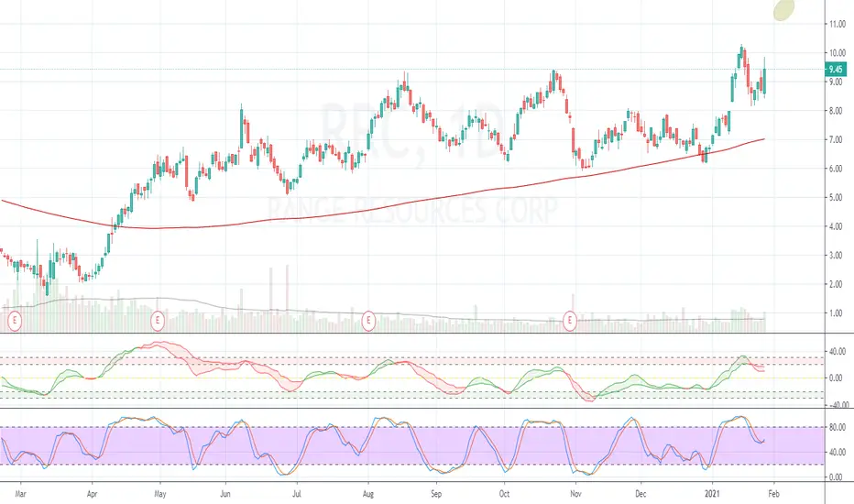854x504 pixels.
Task: Click the 6.00 price scale value
Action: coord(836,169)
